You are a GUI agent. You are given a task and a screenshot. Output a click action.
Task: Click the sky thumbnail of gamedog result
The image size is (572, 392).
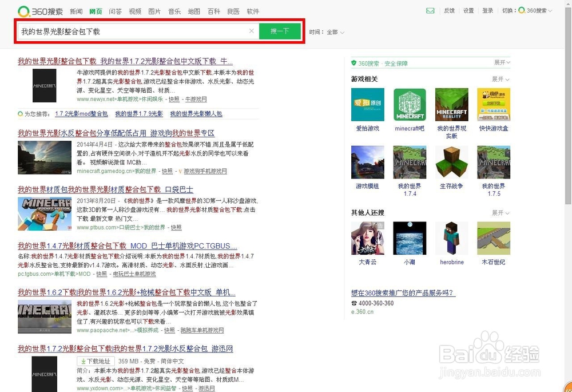tap(45, 157)
